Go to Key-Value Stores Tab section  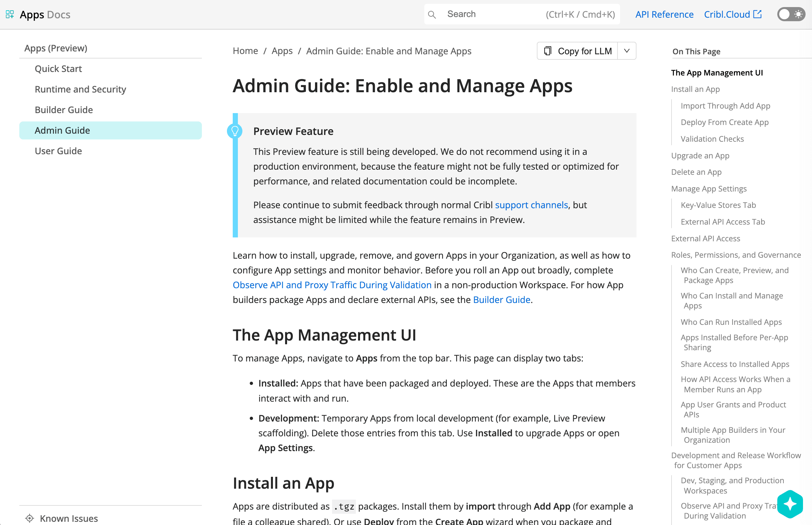718,205
